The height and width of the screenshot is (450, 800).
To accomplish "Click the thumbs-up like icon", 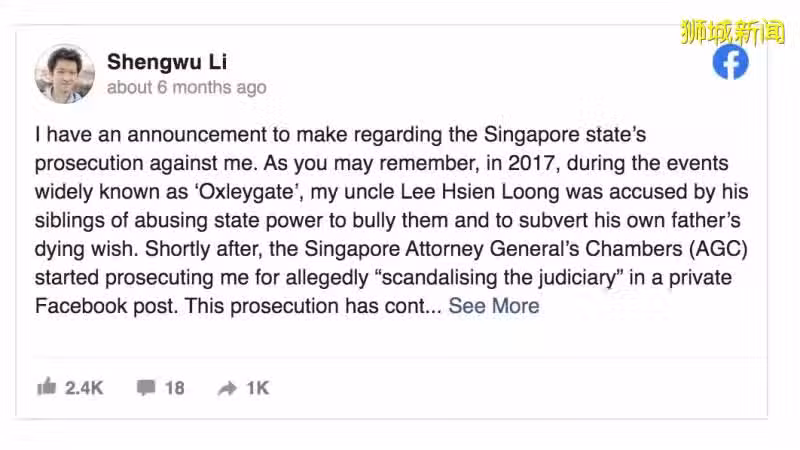I will [x=46, y=387].
